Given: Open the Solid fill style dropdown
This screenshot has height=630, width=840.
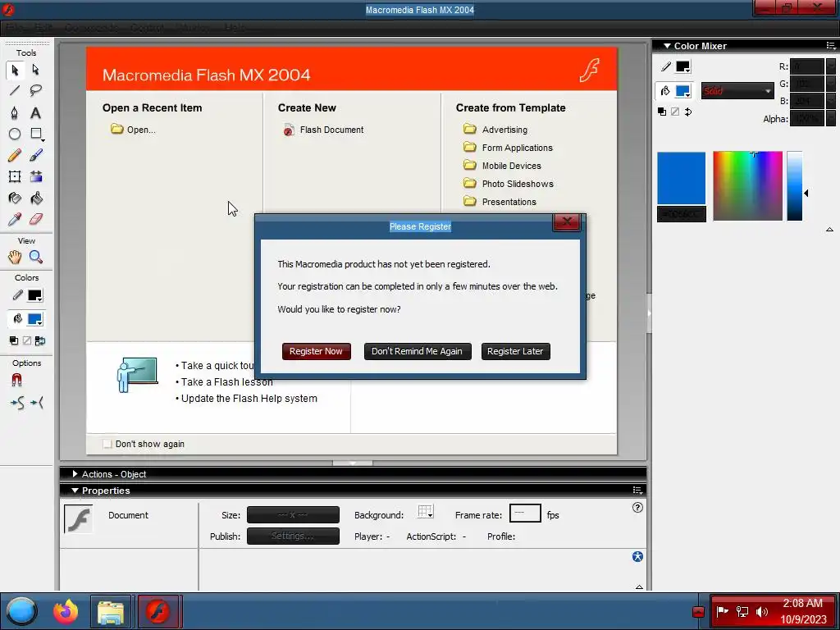Looking at the screenshot, I should pos(737,91).
